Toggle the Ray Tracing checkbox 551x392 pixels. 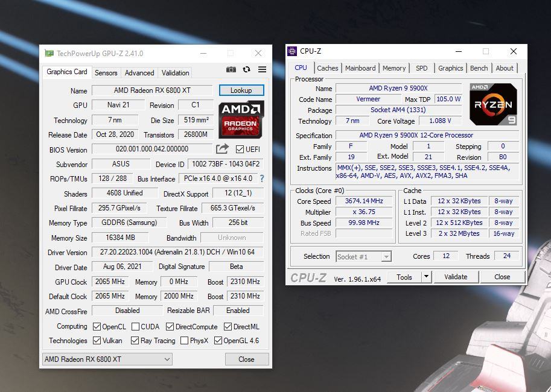point(135,340)
